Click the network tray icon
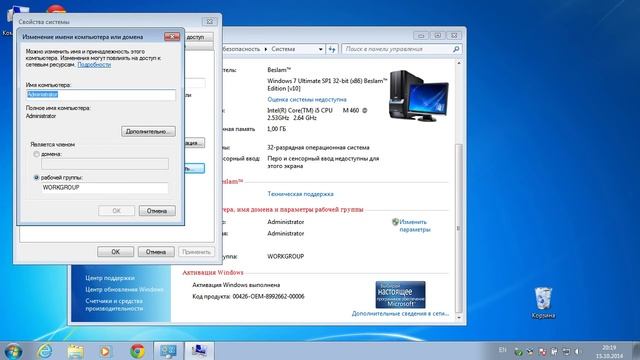Viewport: 640px width, 360px height. pos(566,351)
